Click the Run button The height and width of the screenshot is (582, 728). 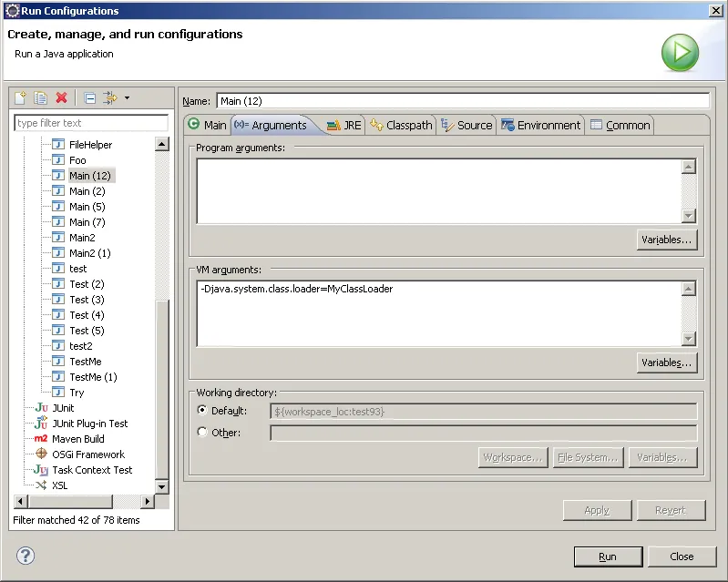[608, 556]
